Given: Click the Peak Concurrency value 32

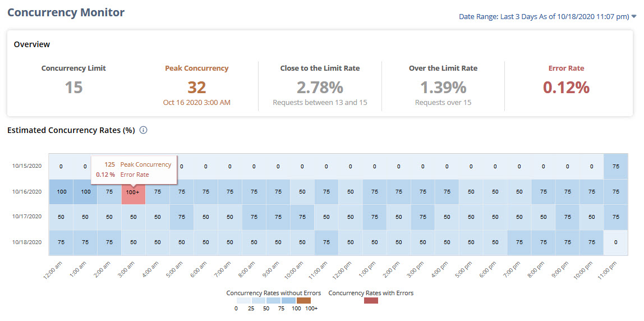Looking at the screenshot, I should coord(197,87).
